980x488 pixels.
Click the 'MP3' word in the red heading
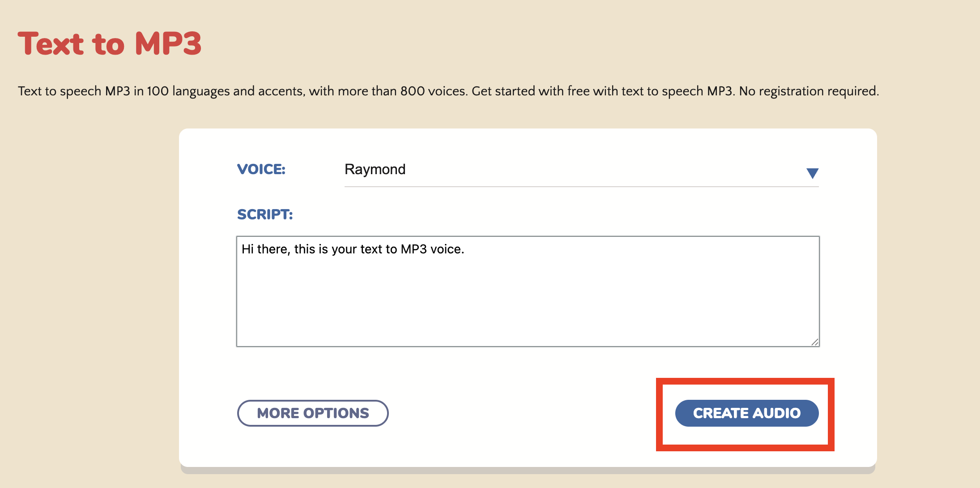pos(168,44)
